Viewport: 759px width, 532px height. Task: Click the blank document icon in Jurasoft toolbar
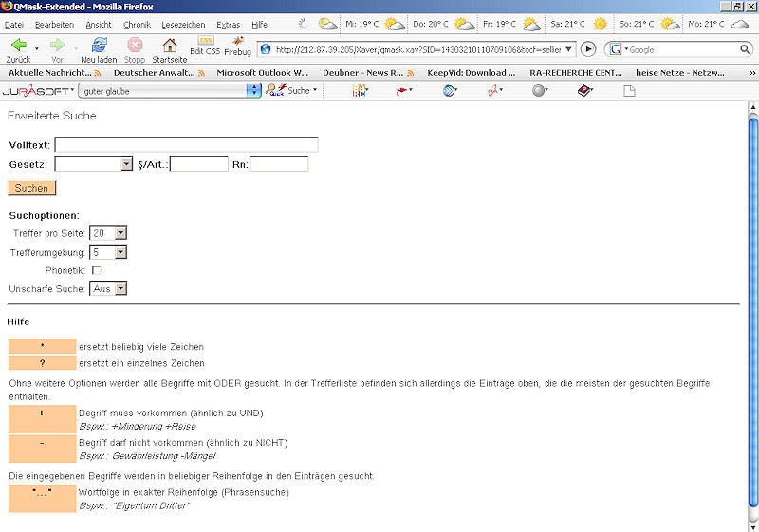coord(628,90)
